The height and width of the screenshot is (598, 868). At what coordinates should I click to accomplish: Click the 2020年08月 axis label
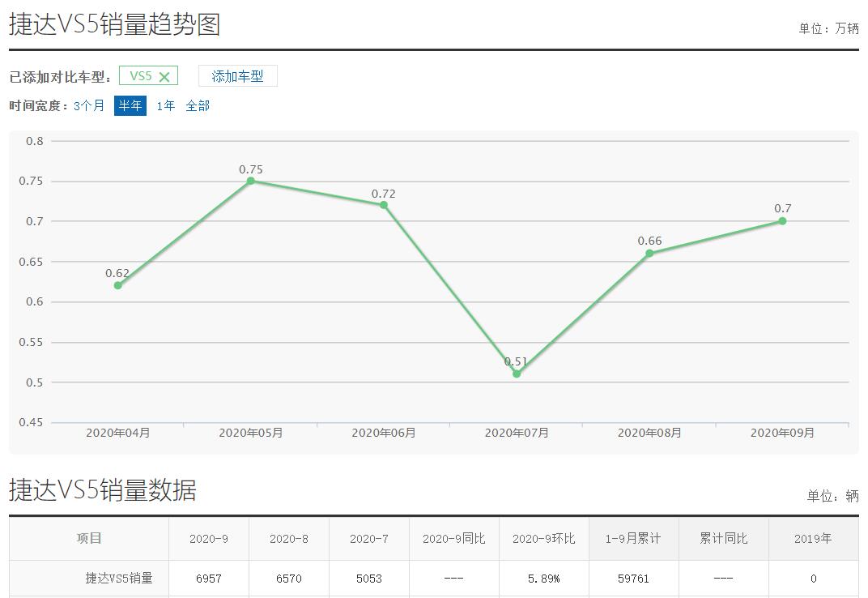click(649, 433)
